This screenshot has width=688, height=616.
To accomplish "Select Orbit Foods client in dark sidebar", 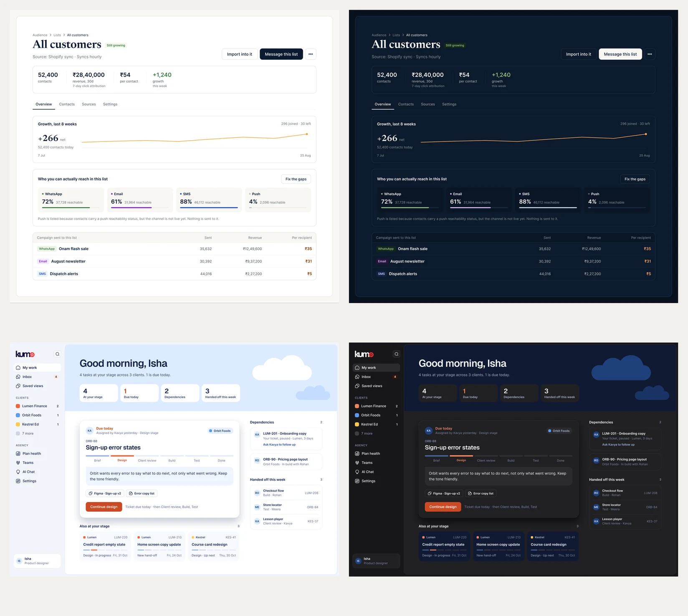I will [376, 415].
